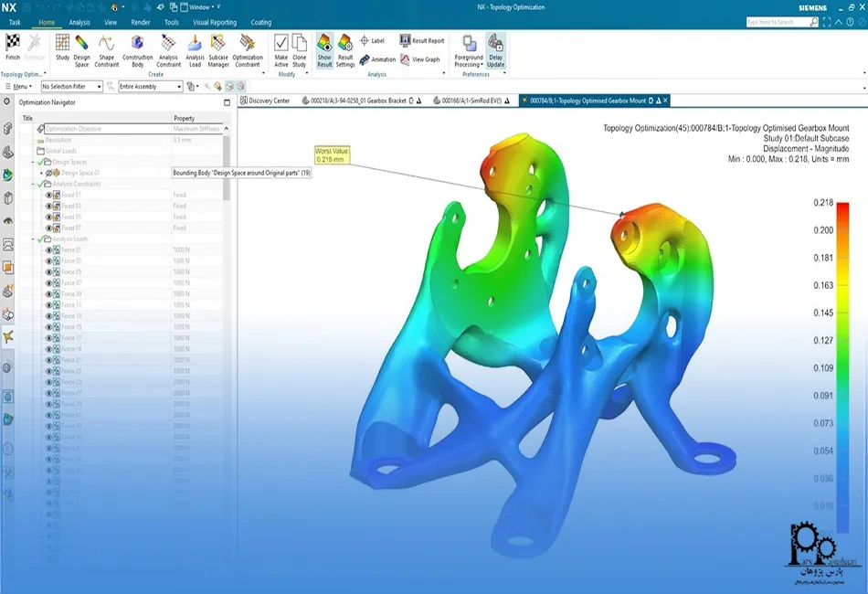The image size is (868, 594).
Task: Open the No Selection Filter dropdown
Action: tap(72, 87)
